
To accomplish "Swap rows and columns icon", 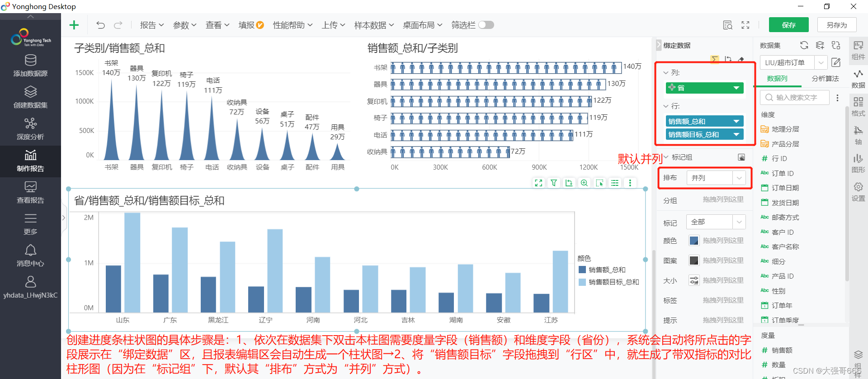I will coord(728,59).
